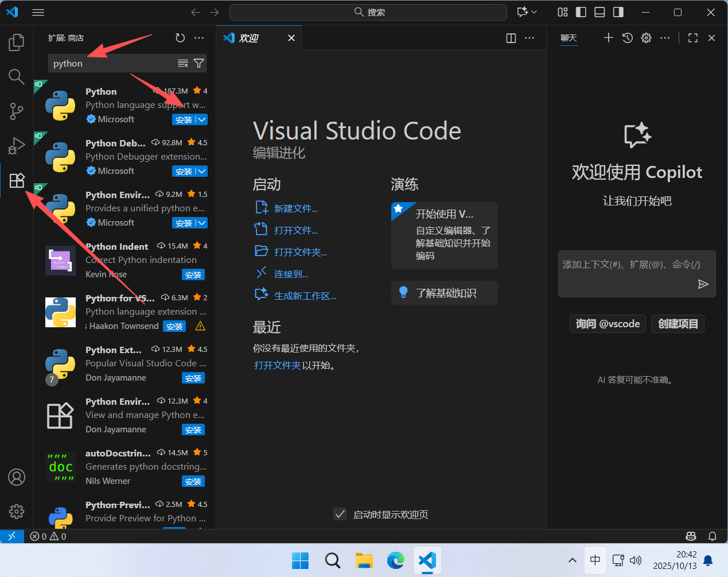
Task: Start a new chat with plus icon
Action: pyautogui.click(x=609, y=38)
